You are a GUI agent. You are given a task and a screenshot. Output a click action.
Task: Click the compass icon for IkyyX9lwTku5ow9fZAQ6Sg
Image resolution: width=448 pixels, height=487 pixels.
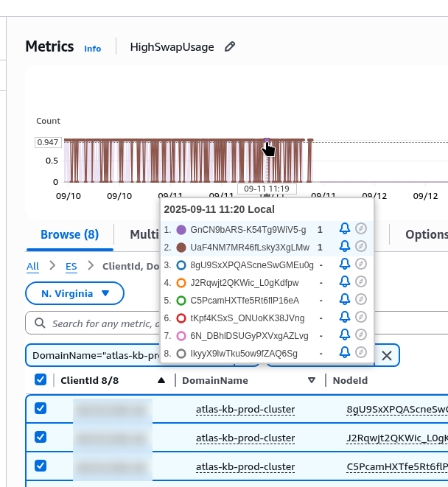coord(361,353)
